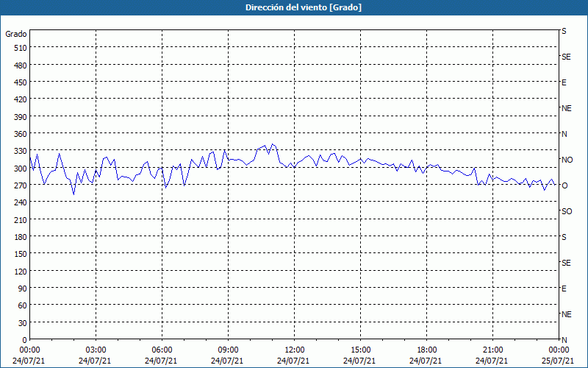Choose the "180" degree axis label
Viewport: 588px width, 368px height.
coord(21,237)
